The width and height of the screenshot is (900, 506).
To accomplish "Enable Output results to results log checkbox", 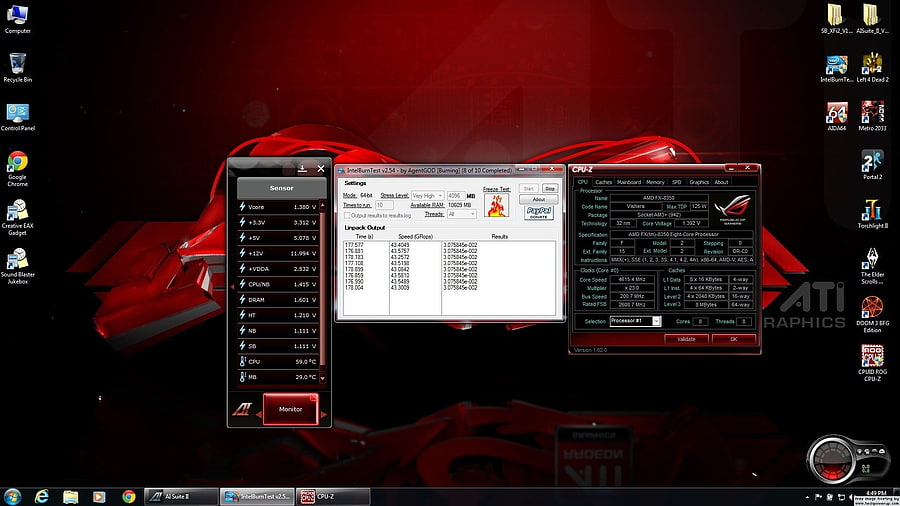I will 347,215.
